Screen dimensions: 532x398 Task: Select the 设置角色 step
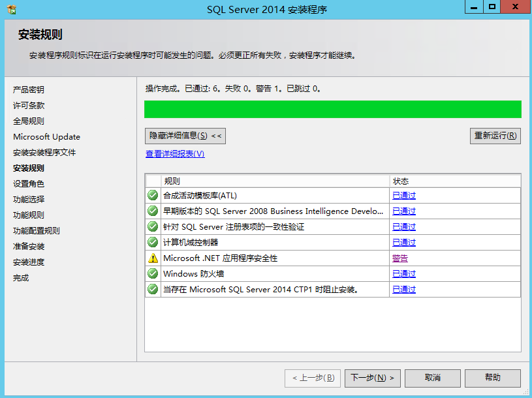pyautogui.click(x=29, y=184)
